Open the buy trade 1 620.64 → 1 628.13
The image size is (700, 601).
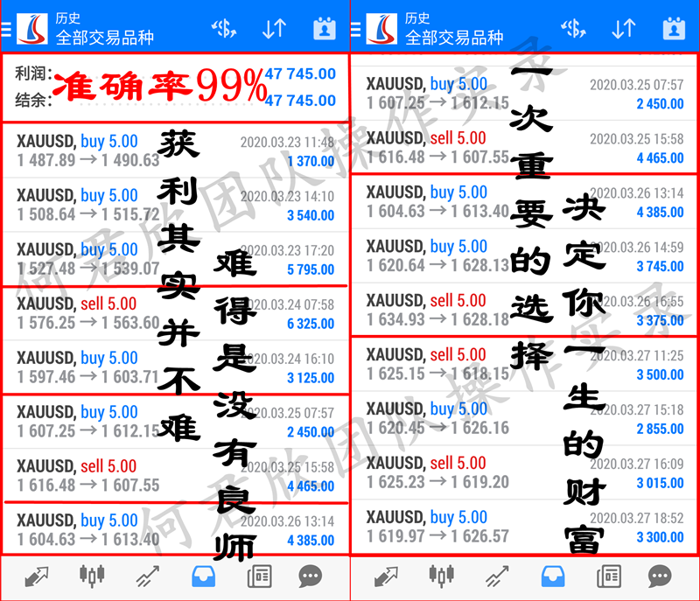click(x=524, y=255)
